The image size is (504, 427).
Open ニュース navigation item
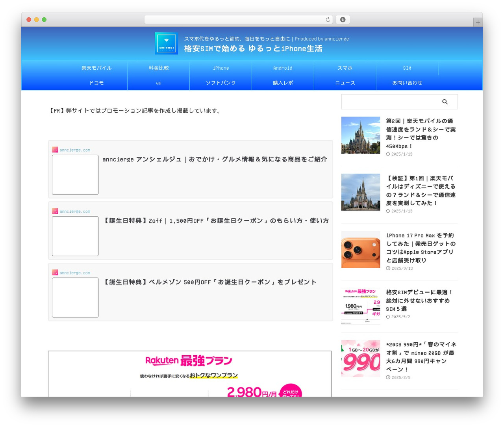[345, 83]
